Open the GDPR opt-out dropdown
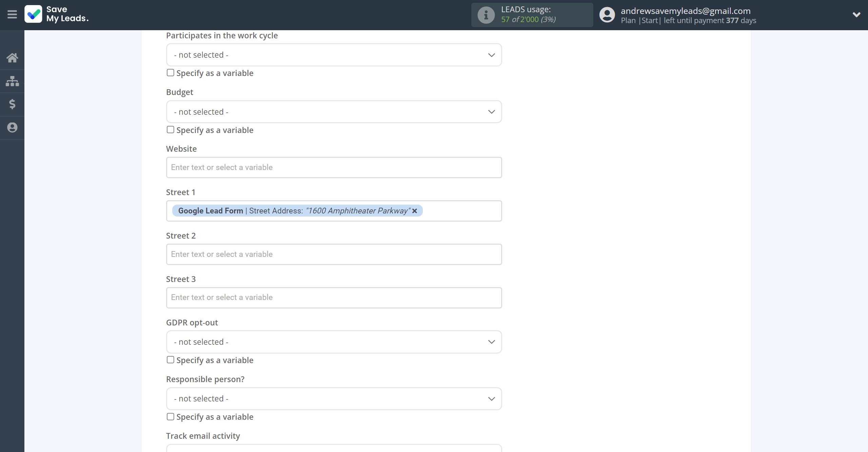 pos(334,342)
